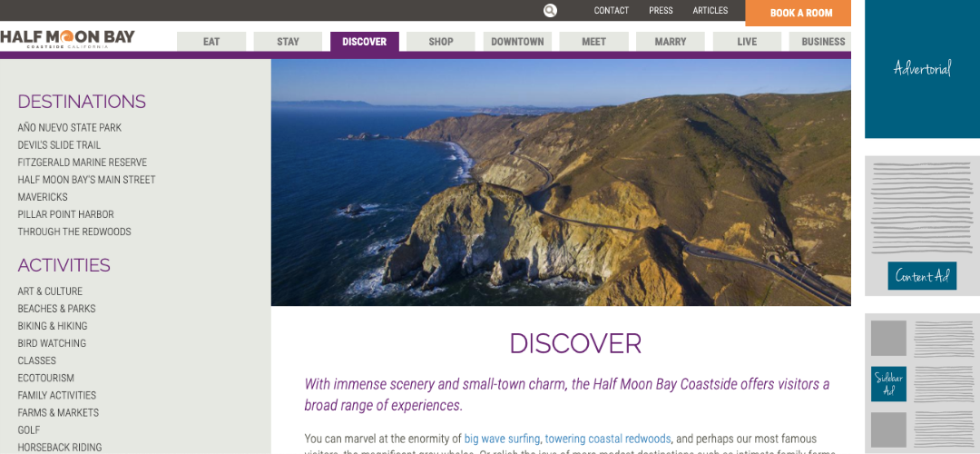Click the Sidebar Ad box
This screenshot has height=454, width=980.
(888, 384)
